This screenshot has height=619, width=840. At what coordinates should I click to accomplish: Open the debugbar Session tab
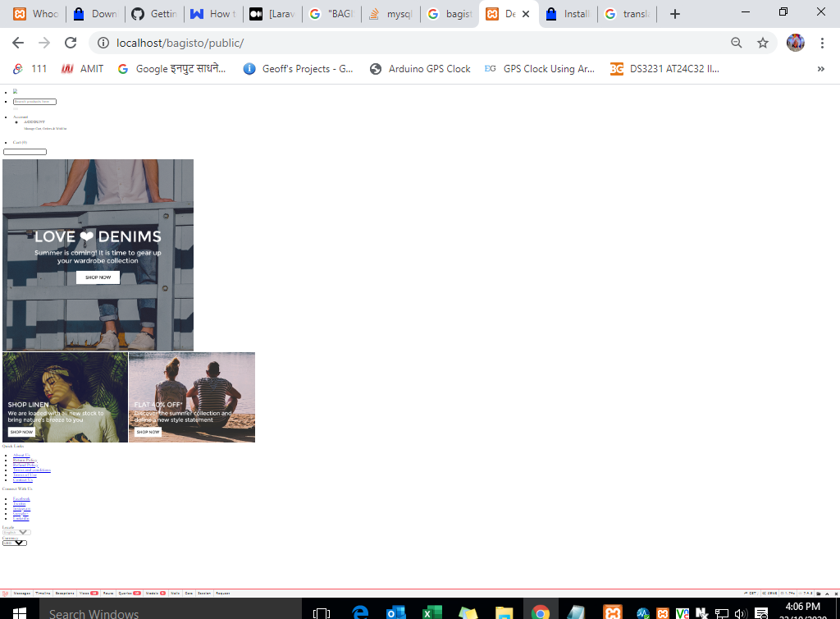[x=204, y=594]
